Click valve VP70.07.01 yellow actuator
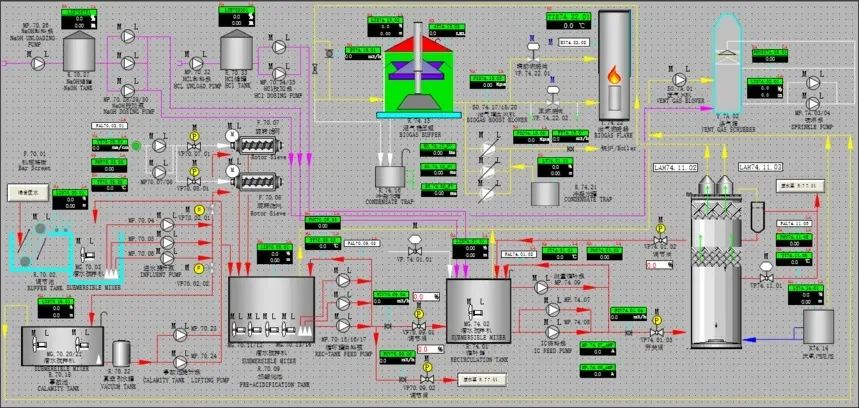This screenshot has height=408, width=859. (x=194, y=136)
